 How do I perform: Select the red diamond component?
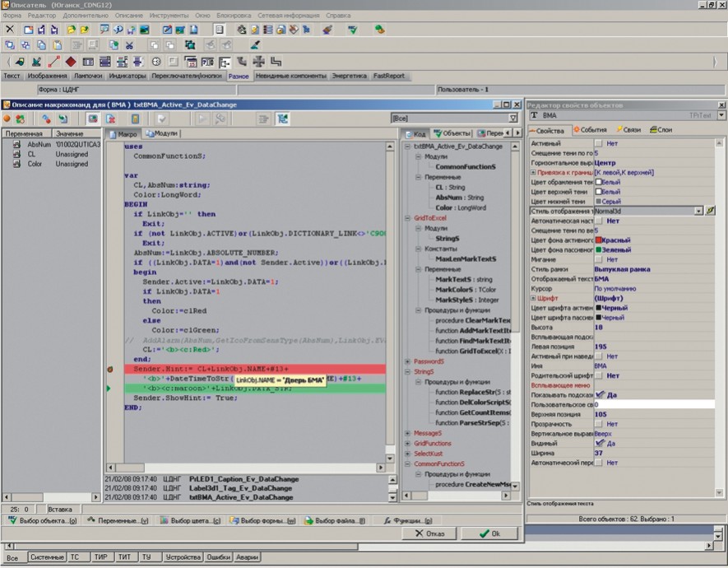71,61
